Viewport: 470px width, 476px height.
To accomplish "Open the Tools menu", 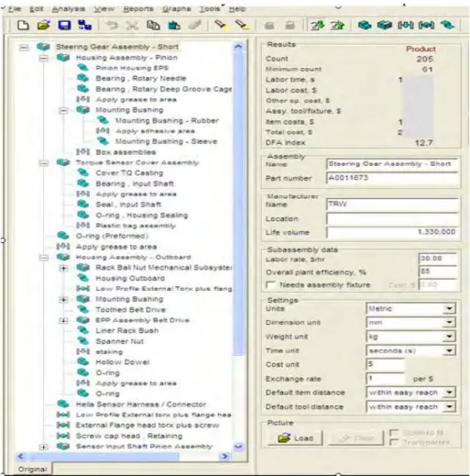I will 210,9.
